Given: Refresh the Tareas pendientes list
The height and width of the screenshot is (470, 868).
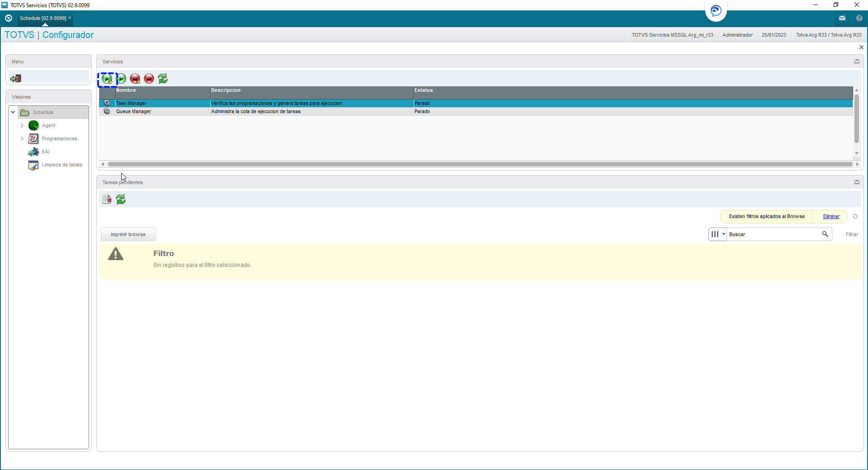Looking at the screenshot, I should click(x=121, y=199).
